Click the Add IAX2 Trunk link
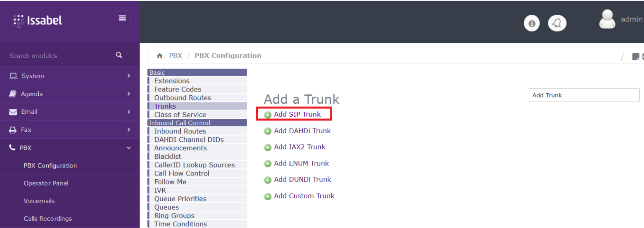This screenshot has height=228, width=644. pos(299,147)
